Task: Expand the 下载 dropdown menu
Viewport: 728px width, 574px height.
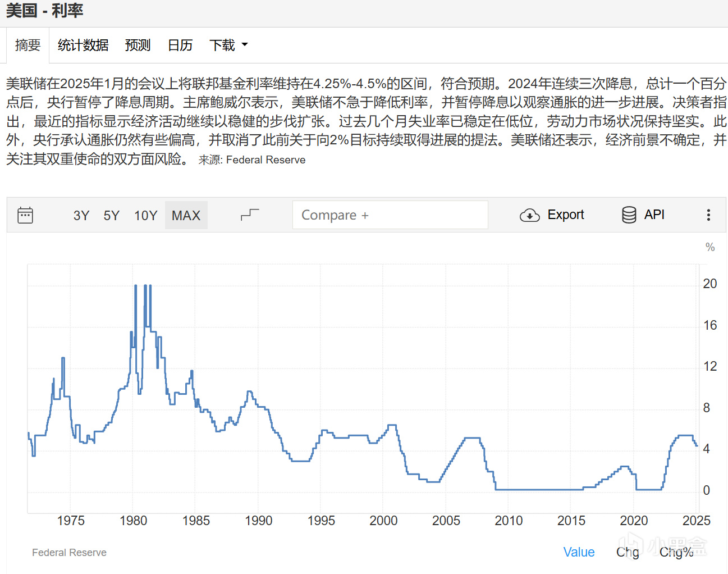Action: coord(228,45)
